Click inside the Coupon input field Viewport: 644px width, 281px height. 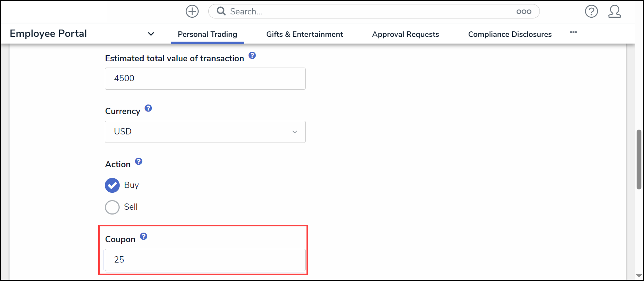pyautogui.click(x=205, y=260)
